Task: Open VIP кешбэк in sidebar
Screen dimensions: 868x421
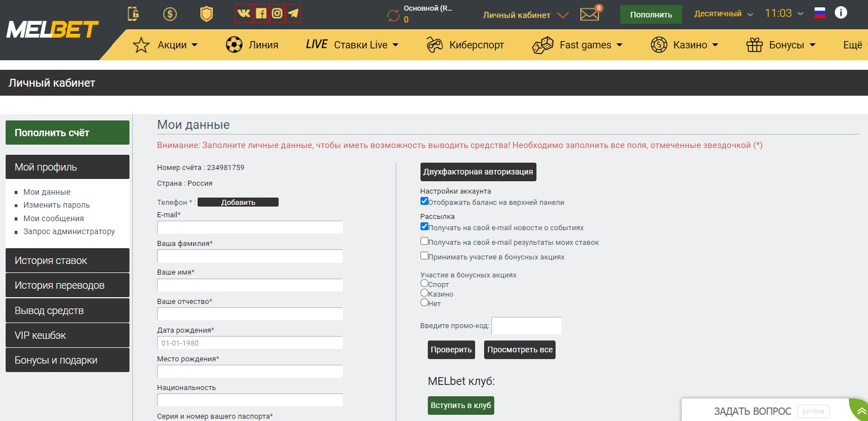Action: tap(68, 335)
